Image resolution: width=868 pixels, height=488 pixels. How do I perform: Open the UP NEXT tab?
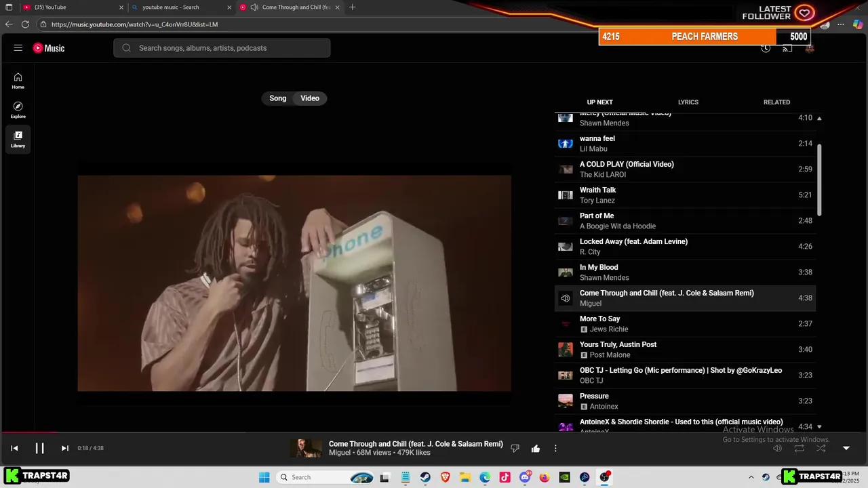tap(599, 102)
